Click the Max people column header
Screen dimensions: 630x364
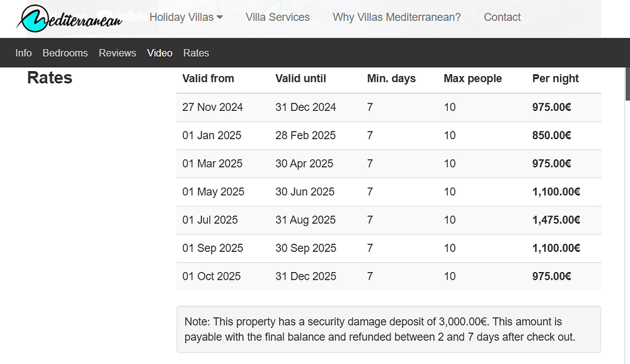coord(472,79)
